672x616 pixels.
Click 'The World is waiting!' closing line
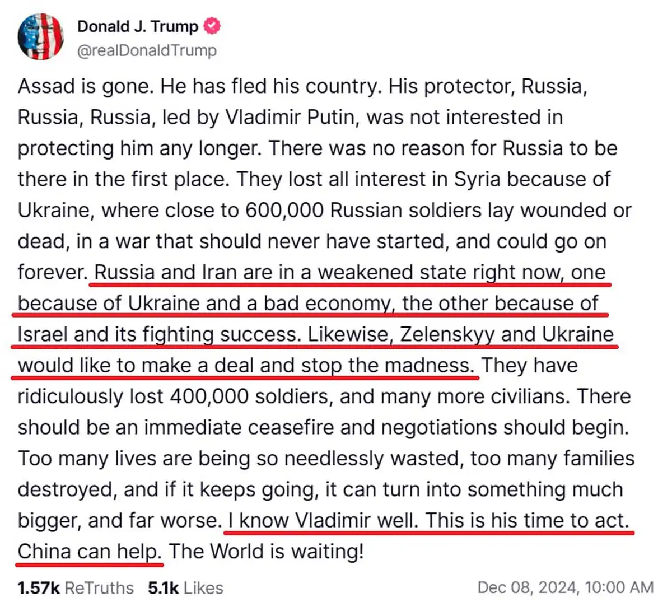(265, 551)
